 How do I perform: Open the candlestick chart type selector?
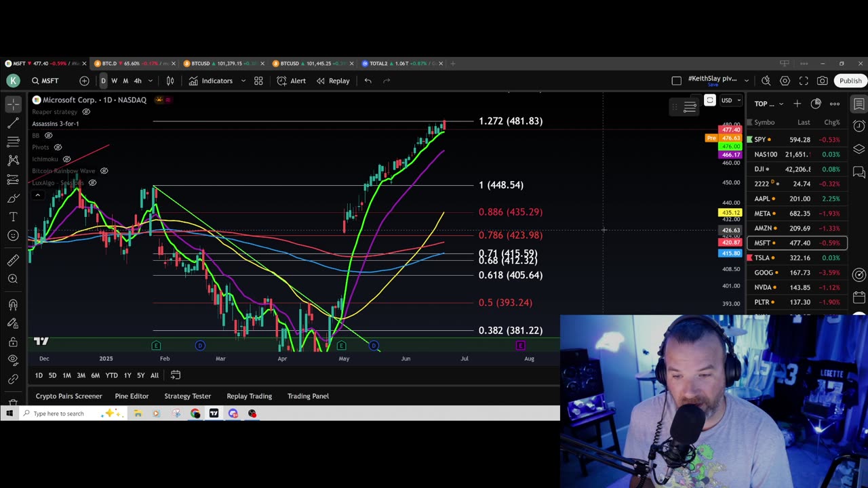(170, 81)
